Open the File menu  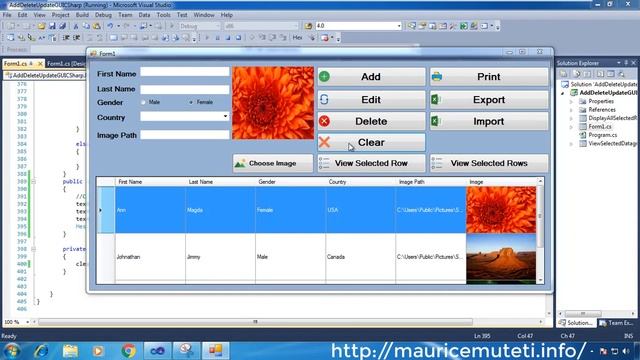[7, 15]
